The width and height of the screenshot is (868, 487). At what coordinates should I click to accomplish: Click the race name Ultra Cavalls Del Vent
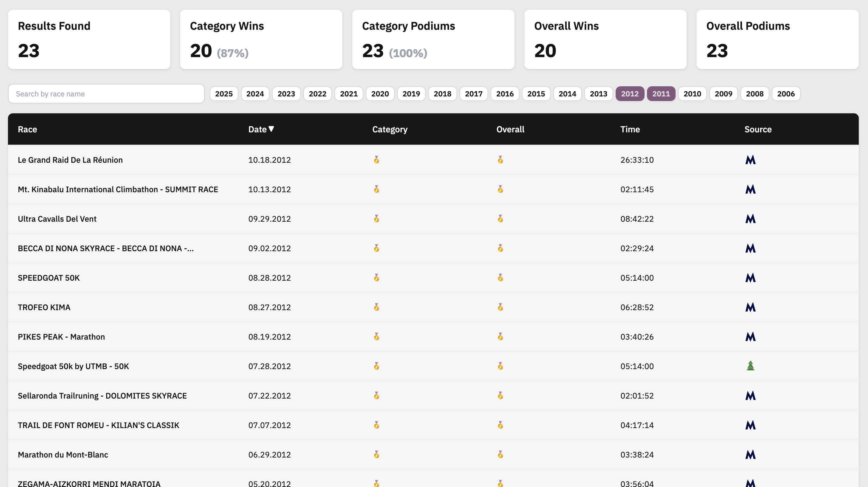pos(57,219)
